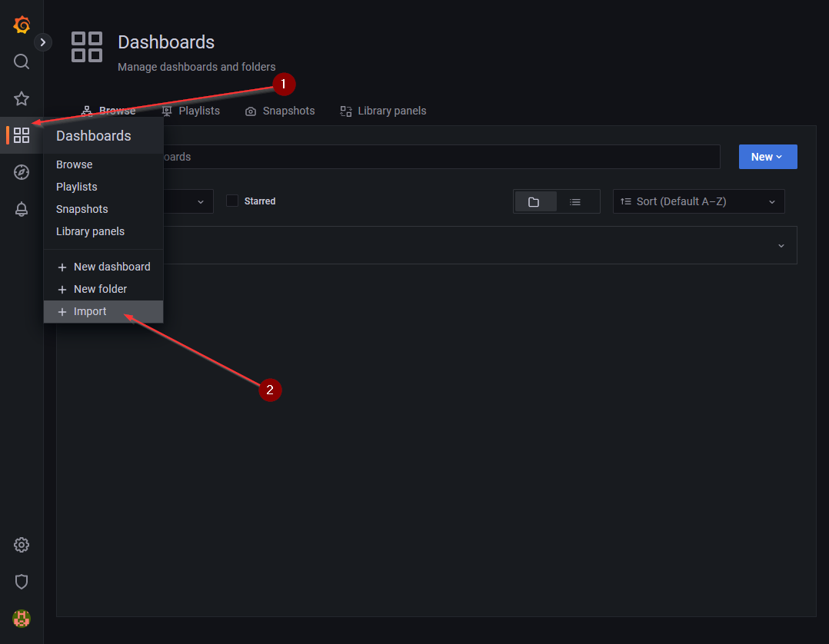Expand the sidebar with chevron arrow
The image size is (829, 644).
click(x=43, y=42)
